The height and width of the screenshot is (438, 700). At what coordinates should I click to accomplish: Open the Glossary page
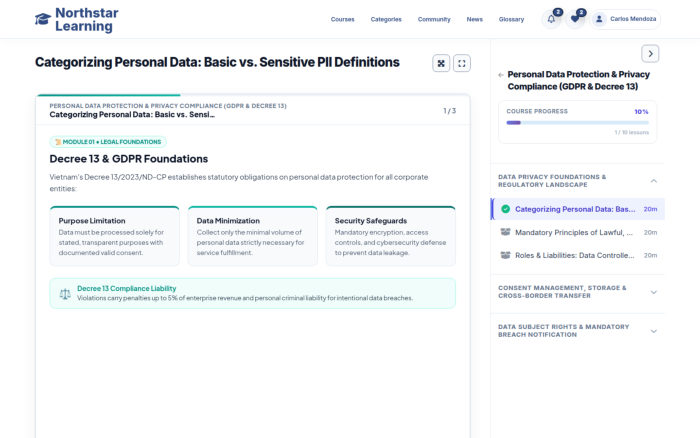click(x=511, y=19)
